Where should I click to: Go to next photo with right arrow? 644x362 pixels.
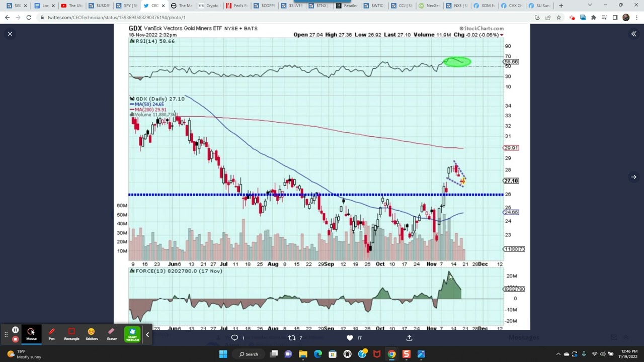pyautogui.click(x=633, y=177)
